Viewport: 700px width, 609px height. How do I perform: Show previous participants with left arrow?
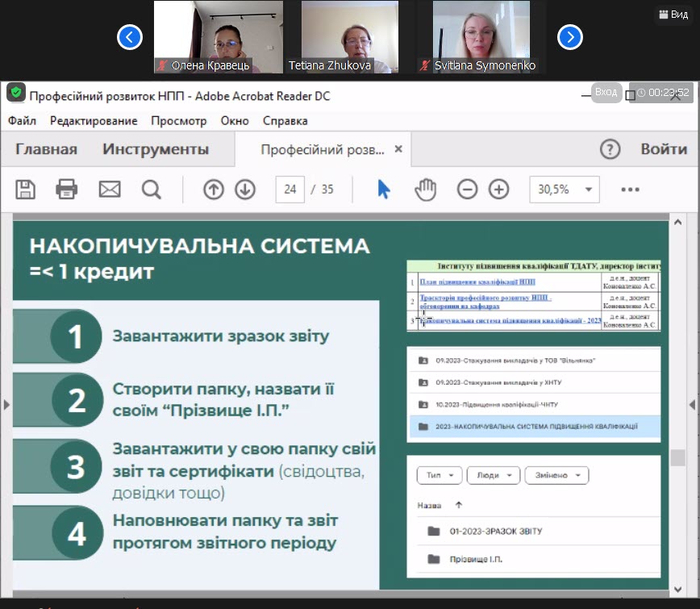[130, 37]
